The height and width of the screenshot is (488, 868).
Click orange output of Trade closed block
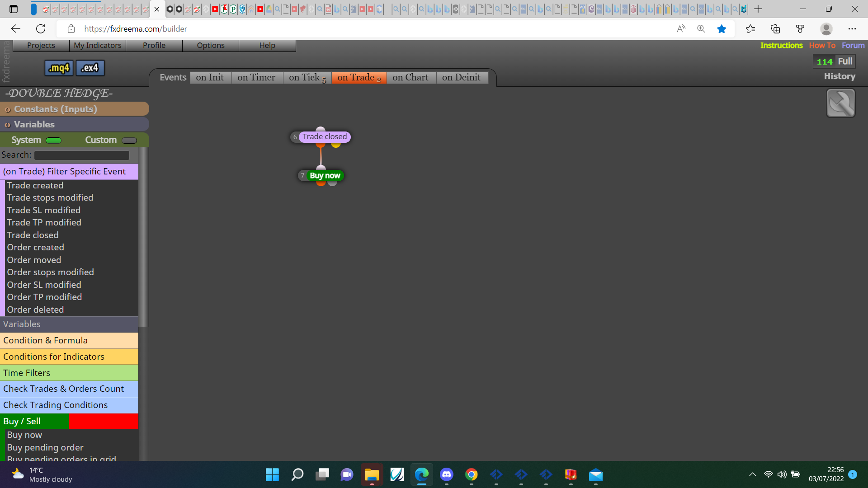tap(321, 145)
